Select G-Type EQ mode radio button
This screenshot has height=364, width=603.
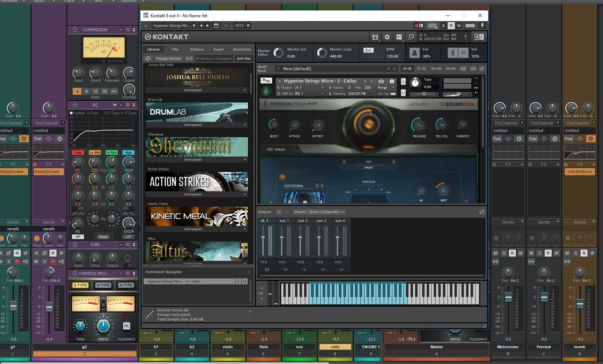pos(122,113)
